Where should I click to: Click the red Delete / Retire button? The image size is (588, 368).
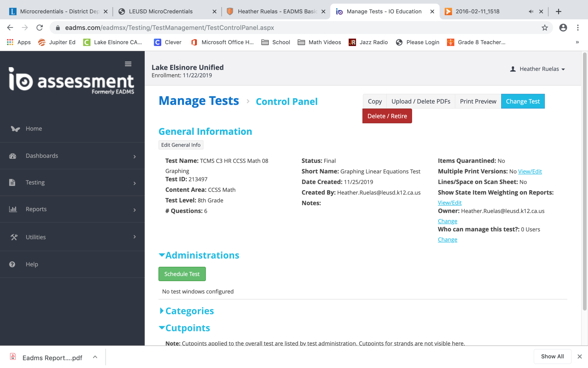387,116
